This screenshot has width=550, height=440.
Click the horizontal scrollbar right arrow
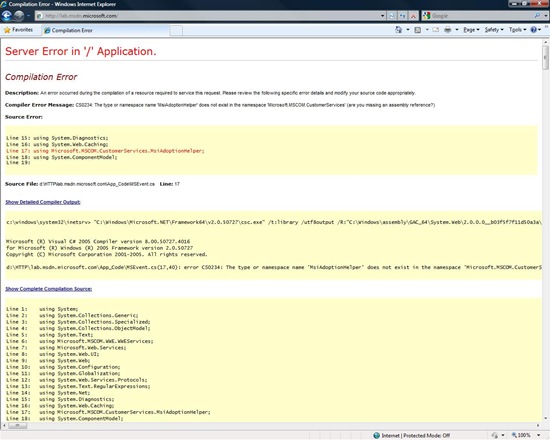pyautogui.click(x=538, y=426)
